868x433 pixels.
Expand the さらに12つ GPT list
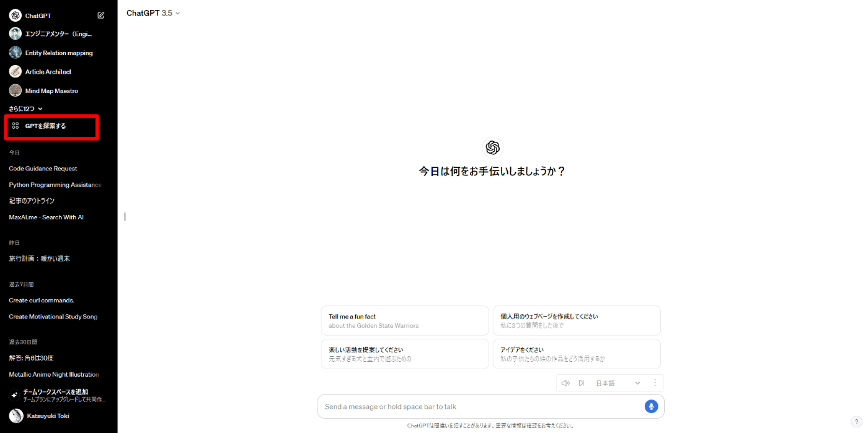(x=25, y=108)
